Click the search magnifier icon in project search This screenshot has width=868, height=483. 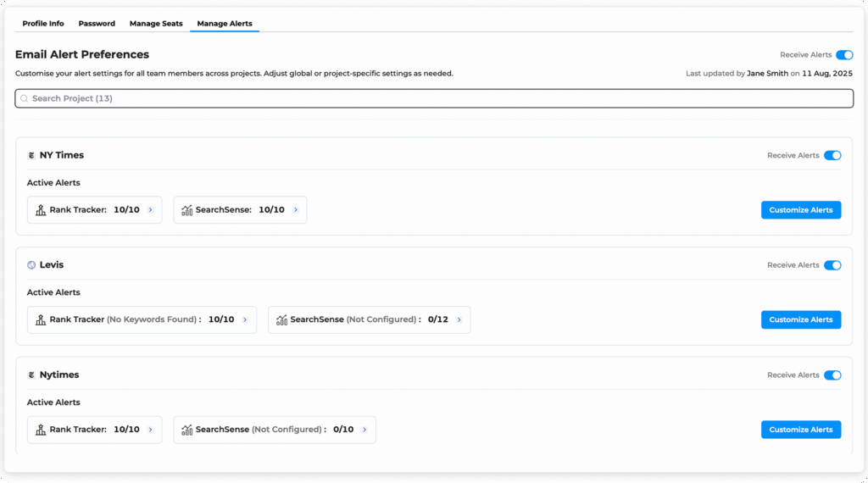coord(25,99)
